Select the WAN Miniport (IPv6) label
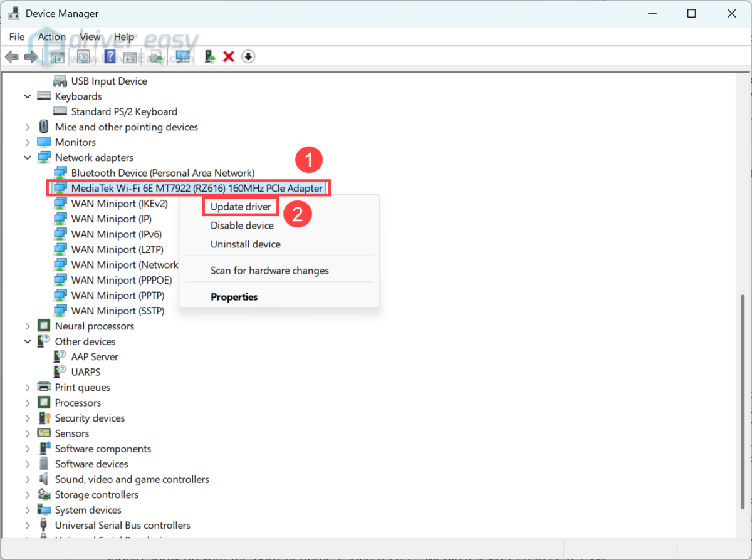 point(117,234)
